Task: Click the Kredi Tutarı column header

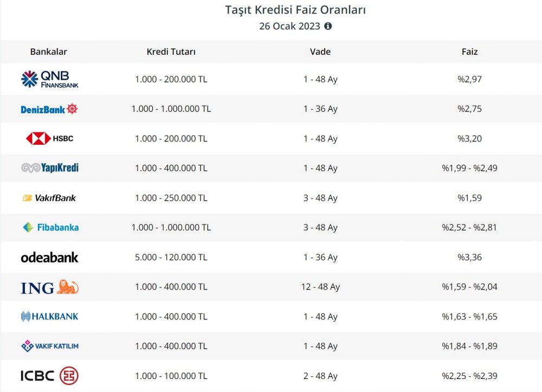Action: (x=171, y=52)
